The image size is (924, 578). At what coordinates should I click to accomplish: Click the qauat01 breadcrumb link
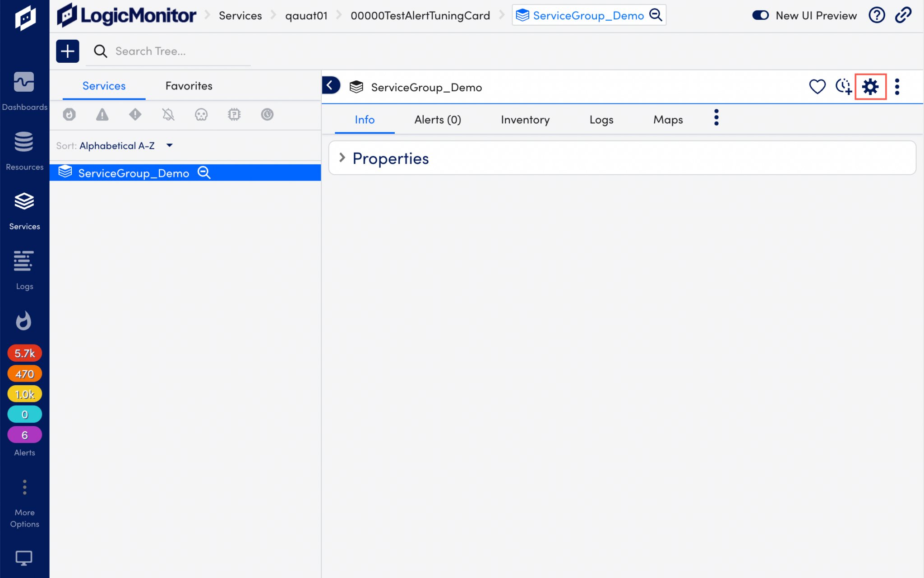point(306,15)
